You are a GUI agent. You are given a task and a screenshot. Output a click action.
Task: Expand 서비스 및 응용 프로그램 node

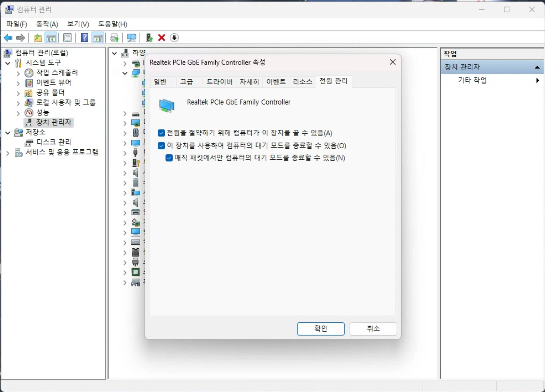[8, 153]
